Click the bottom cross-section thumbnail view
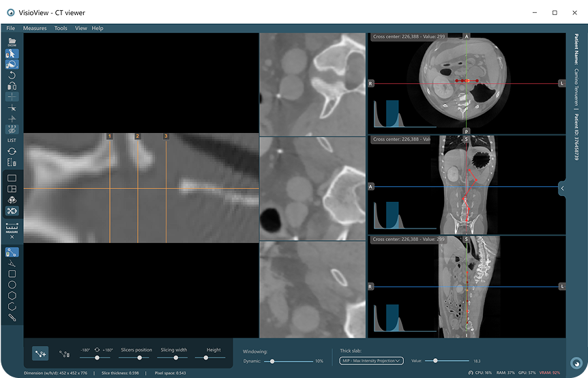Screen dimensions: 588x378 pyautogui.click(x=312, y=289)
